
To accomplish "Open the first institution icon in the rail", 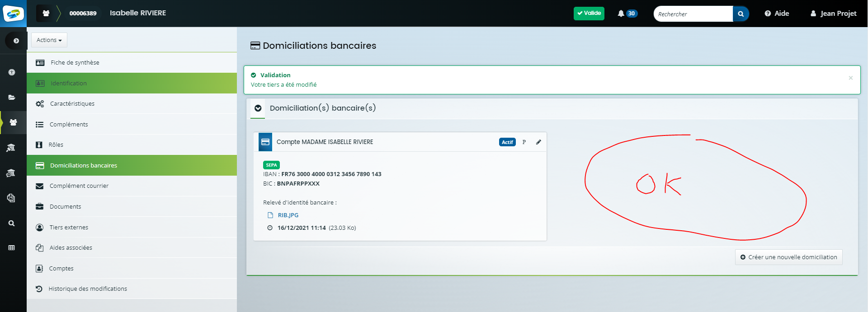I will [11, 148].
